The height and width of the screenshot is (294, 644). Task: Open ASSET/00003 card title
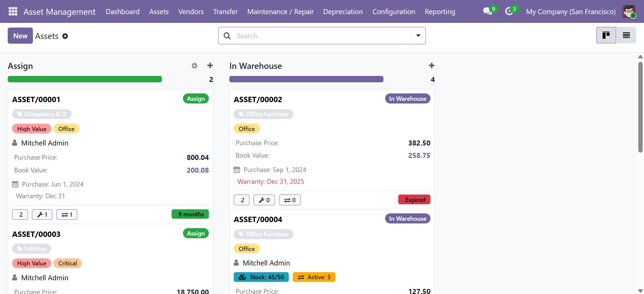[x=36, y=234]
